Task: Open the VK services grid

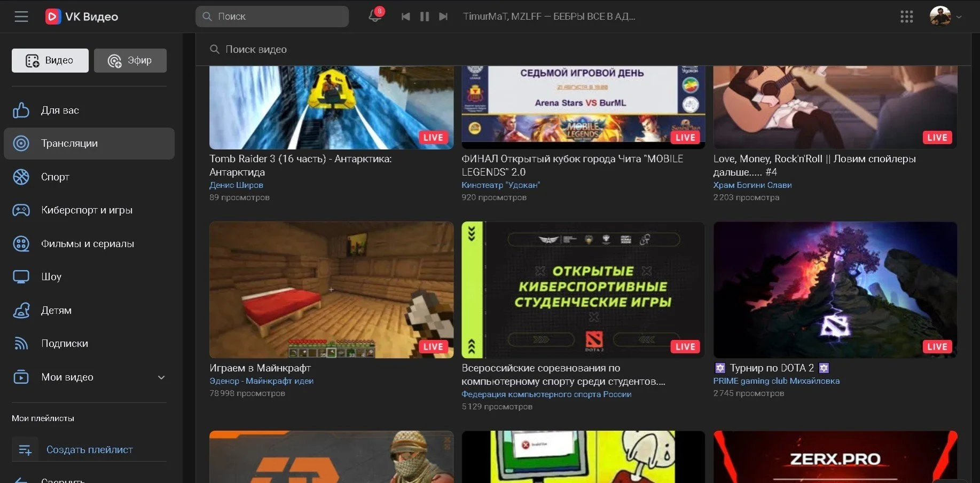Action: [907, 17]
